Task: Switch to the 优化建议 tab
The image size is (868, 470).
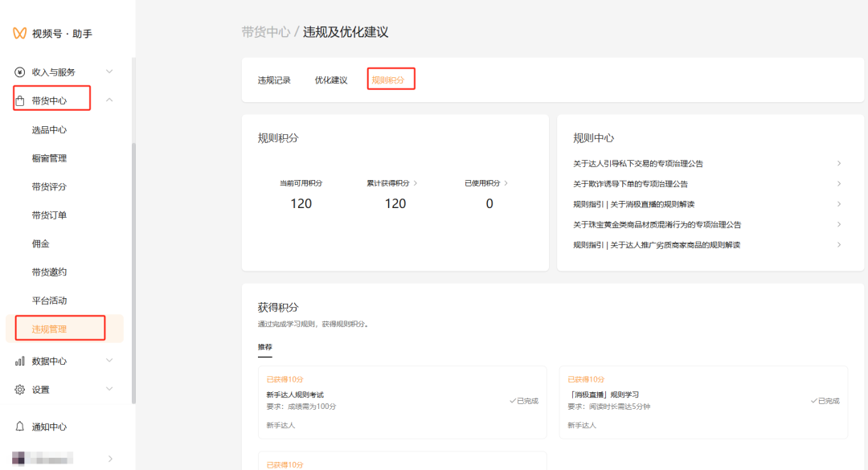Action: (331, 79)
